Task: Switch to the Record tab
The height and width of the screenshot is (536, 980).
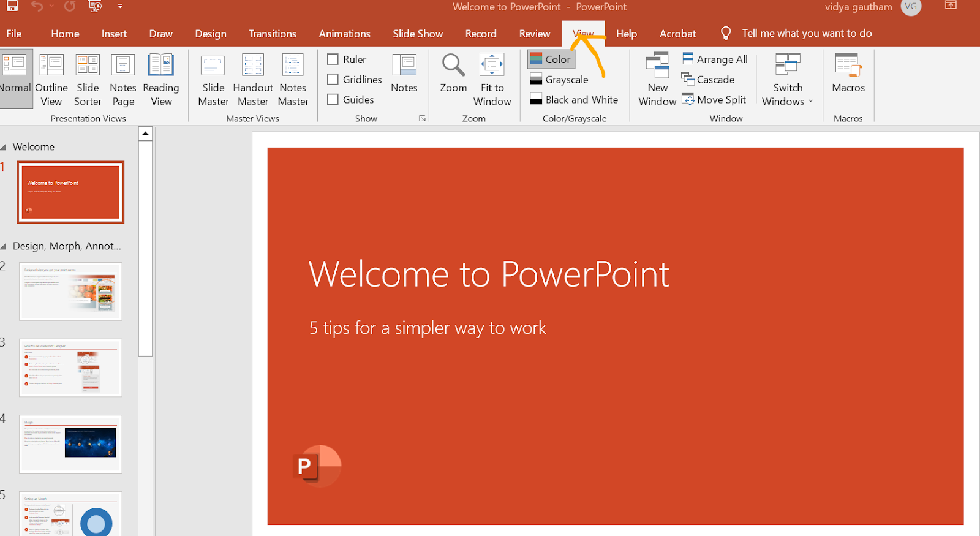Action: point(481,34)
